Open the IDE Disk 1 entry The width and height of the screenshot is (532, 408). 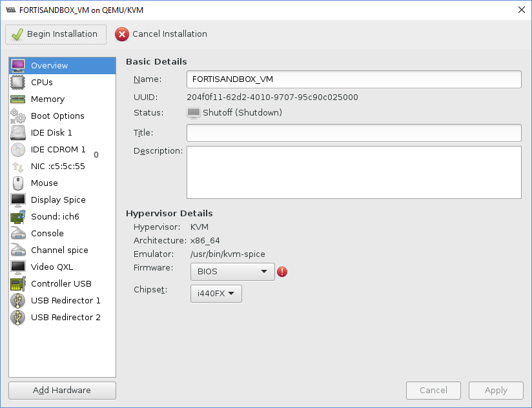(63, 132)
